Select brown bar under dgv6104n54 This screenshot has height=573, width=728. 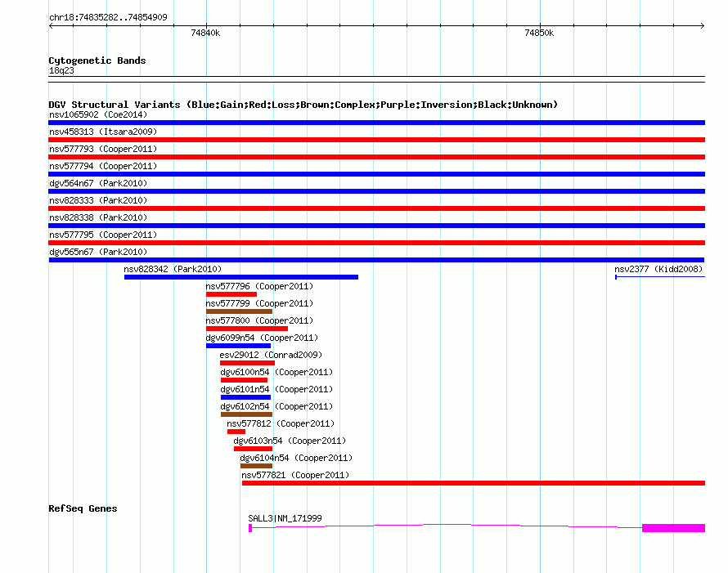pos(256,466)
